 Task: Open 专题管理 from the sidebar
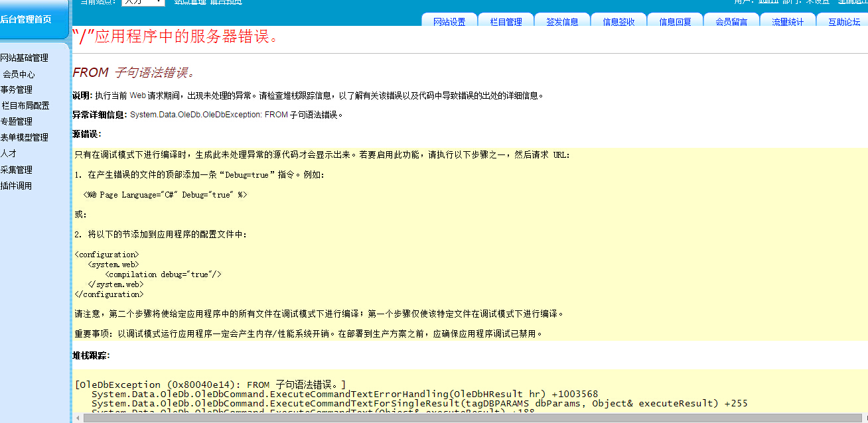(17, 121)
